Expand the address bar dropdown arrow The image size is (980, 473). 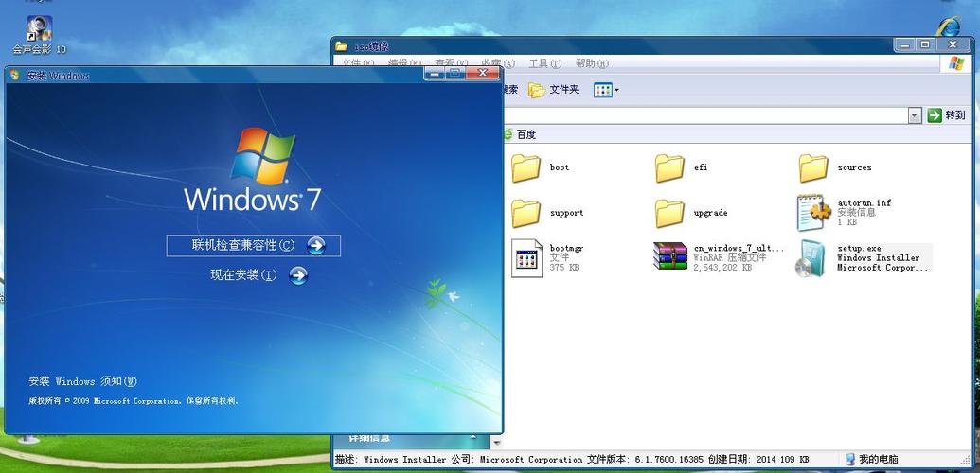tap(915, 115)
